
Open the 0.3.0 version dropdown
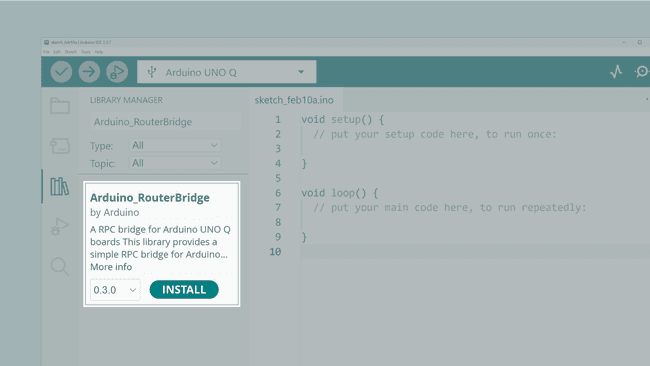coord(115,290)
